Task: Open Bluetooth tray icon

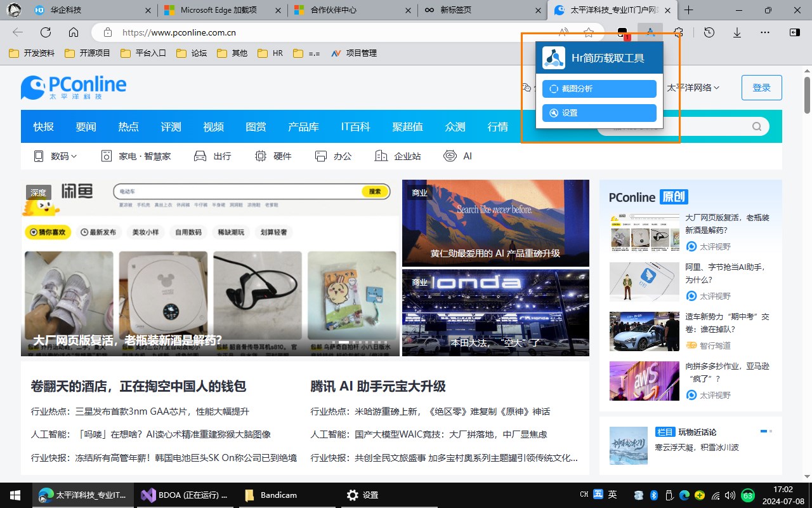Action: [x=654, y=495]
